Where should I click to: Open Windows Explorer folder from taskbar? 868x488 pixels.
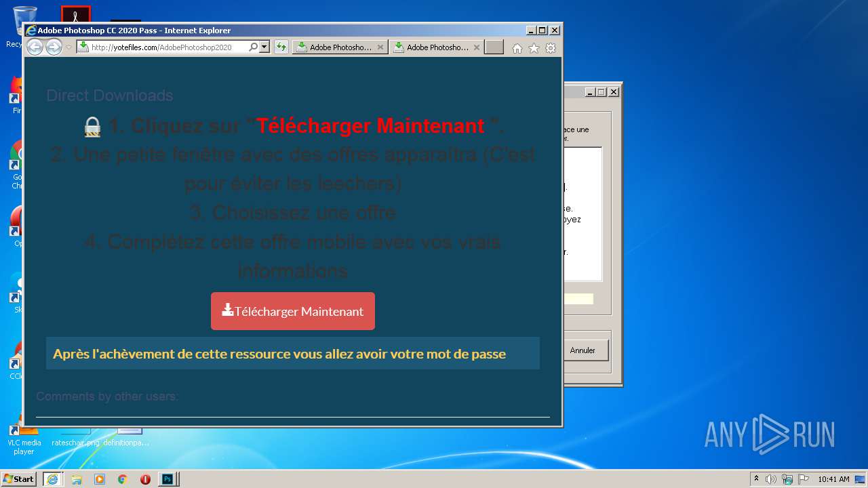(x=77, y=479)
